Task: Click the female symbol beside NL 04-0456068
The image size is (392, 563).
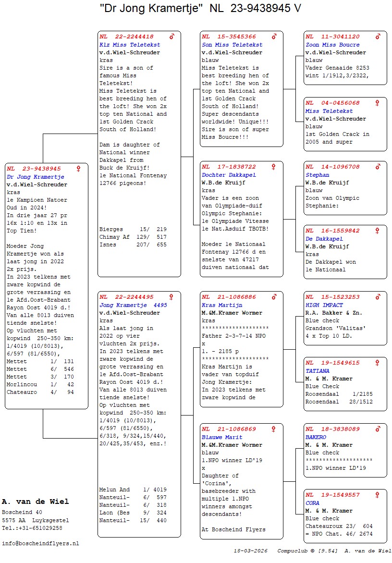Action: (378, 103)
